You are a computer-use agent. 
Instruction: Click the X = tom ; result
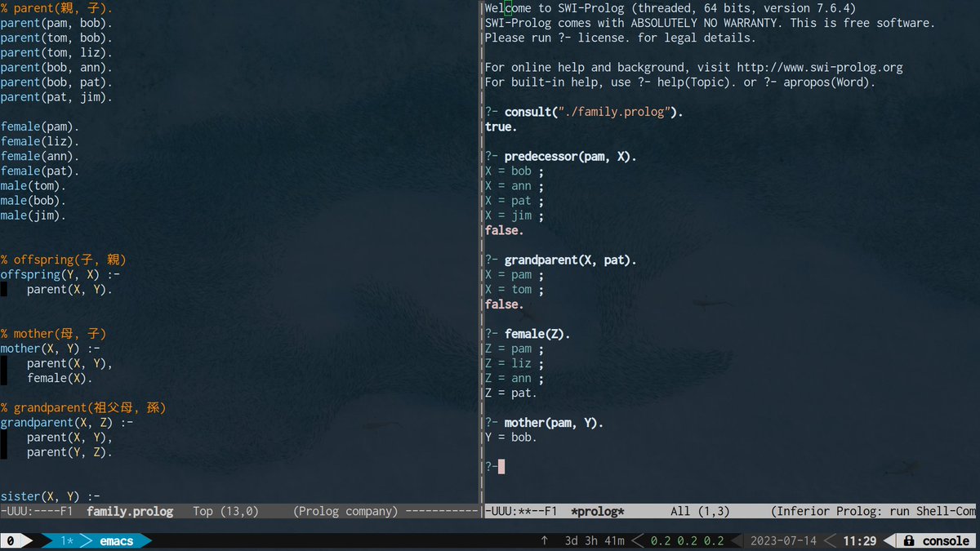tap(514, 289)
